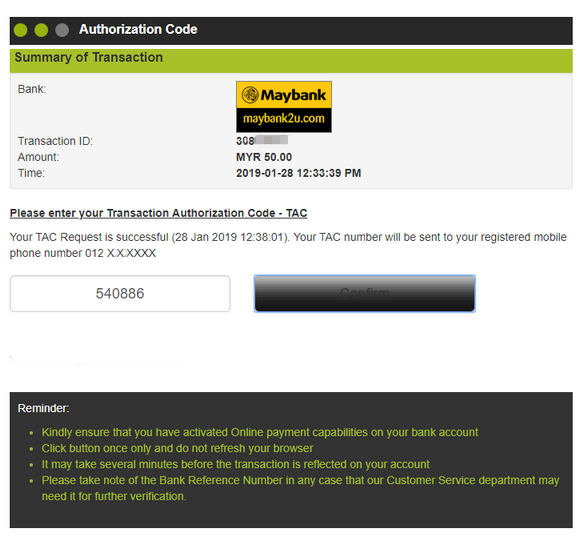The image size is (580, 541).
Task: Click the partially masked Transaction ID value
Action: click(262, 141)
